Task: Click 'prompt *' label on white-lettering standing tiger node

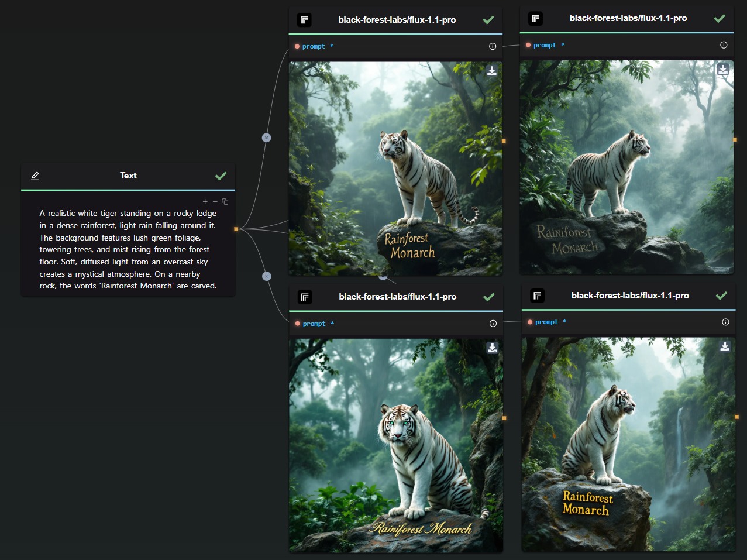Action: (318, 46)
